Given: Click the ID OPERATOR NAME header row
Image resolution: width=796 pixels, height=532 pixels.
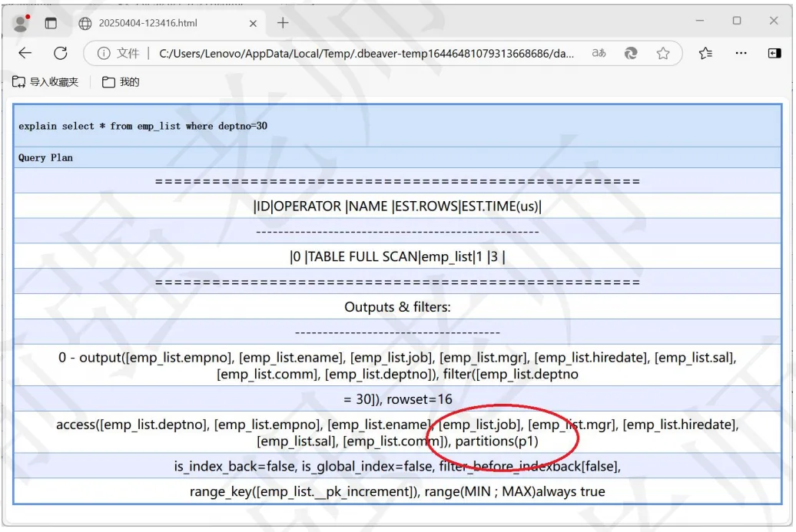Looking at the screenshot, I should [x=397, y=206].
